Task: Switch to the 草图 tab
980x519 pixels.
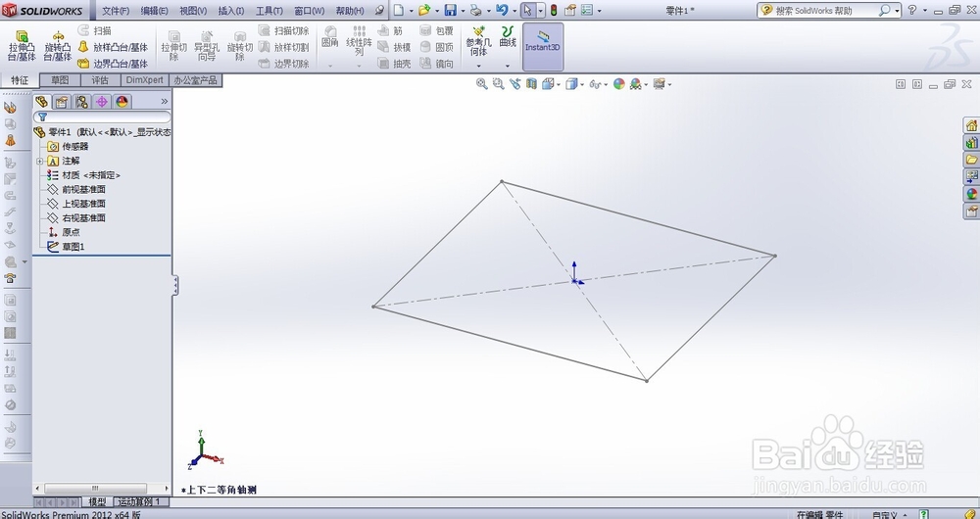Action: [60, 80]
